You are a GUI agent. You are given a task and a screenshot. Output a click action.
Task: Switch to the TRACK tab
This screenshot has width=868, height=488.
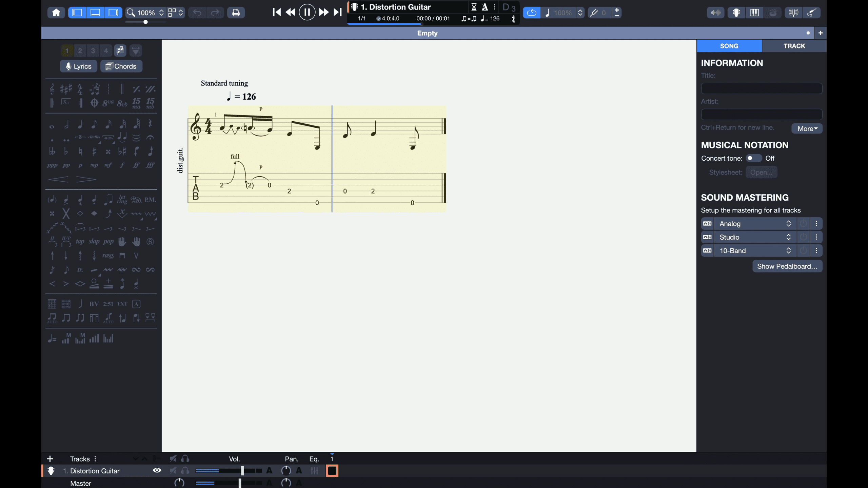click(x=794, y=46)
